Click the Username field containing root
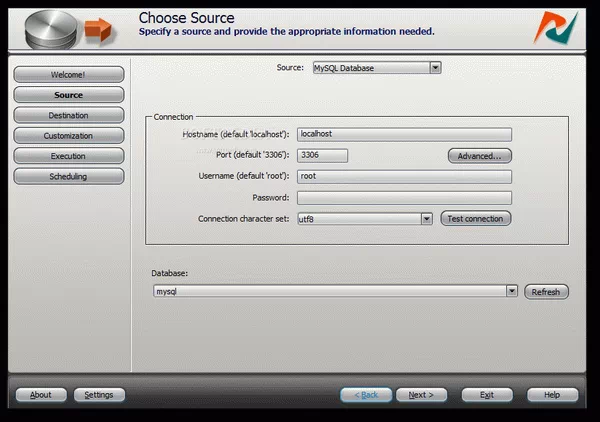Image resolution: width=600 pixels, height=422 pixels. click(x=404, y=176)
